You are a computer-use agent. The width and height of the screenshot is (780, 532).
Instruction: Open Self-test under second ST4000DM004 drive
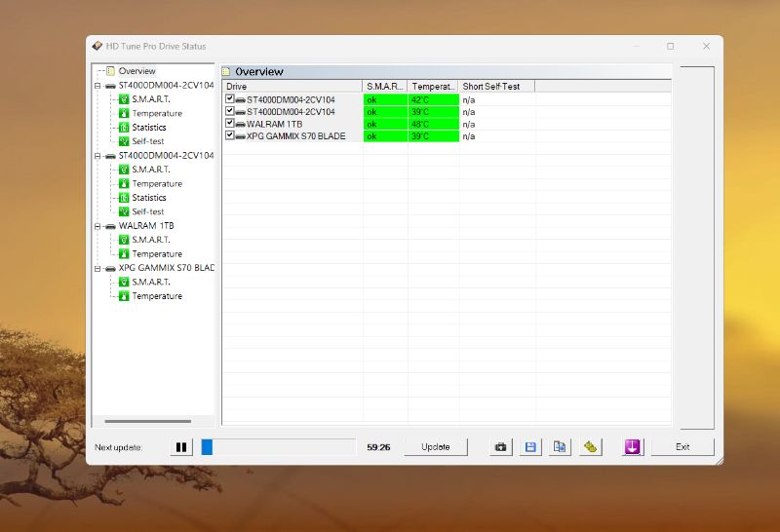(x=148, y=211)
